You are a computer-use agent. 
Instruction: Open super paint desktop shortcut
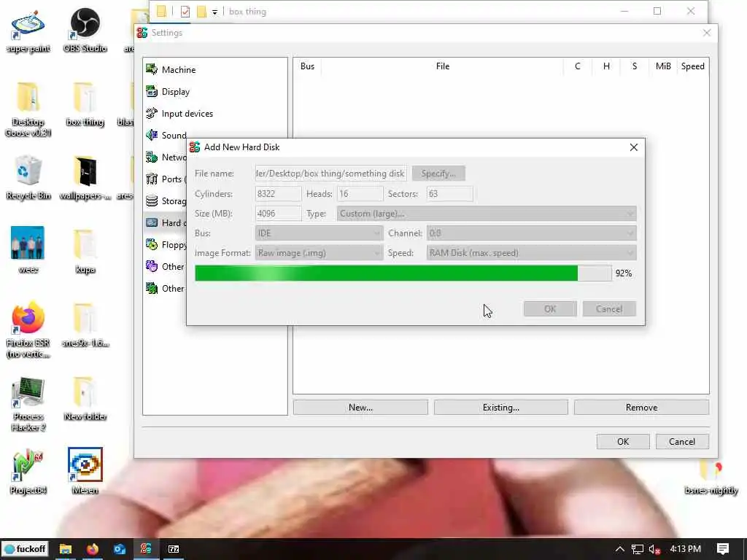(28, 31)
